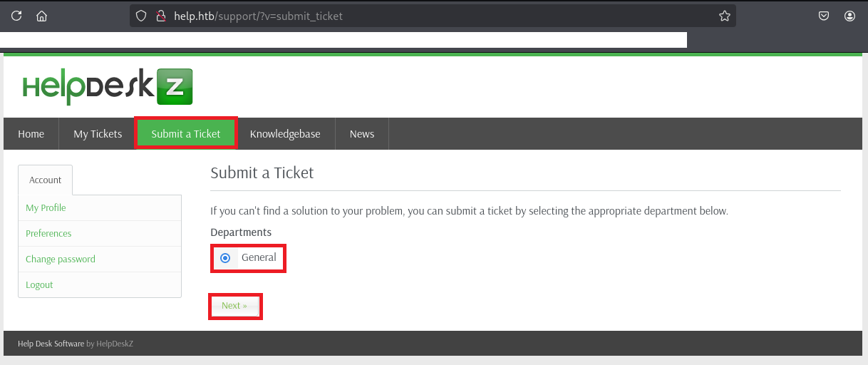868x365 pixels.
Task: Open the My Profile link
Action: point(46,207)
